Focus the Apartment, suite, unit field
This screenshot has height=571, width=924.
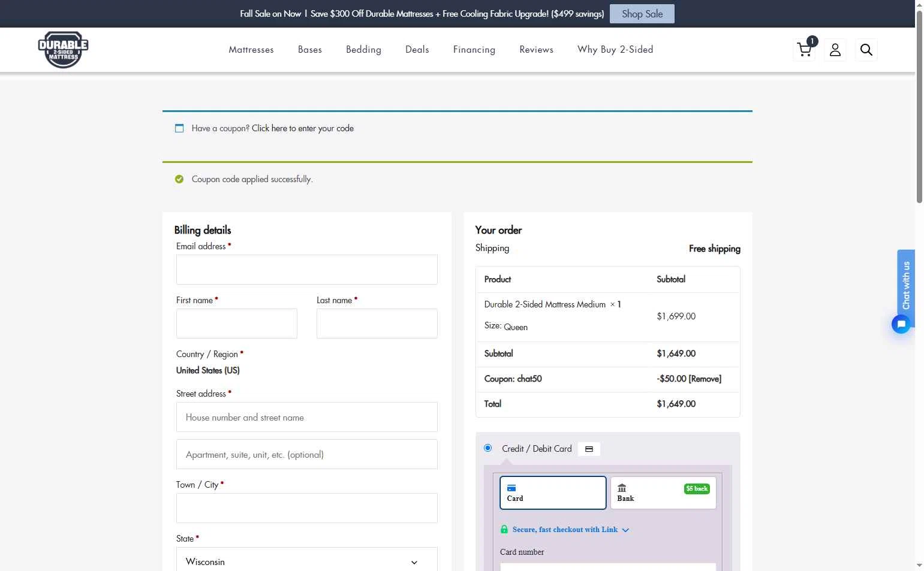coord(307,454)
